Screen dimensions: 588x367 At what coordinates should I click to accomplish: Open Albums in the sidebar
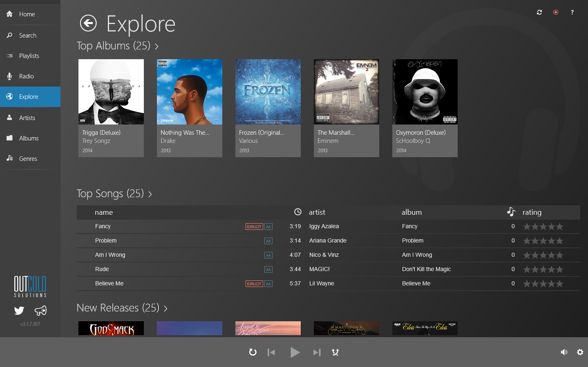click(x=30, y=138)
